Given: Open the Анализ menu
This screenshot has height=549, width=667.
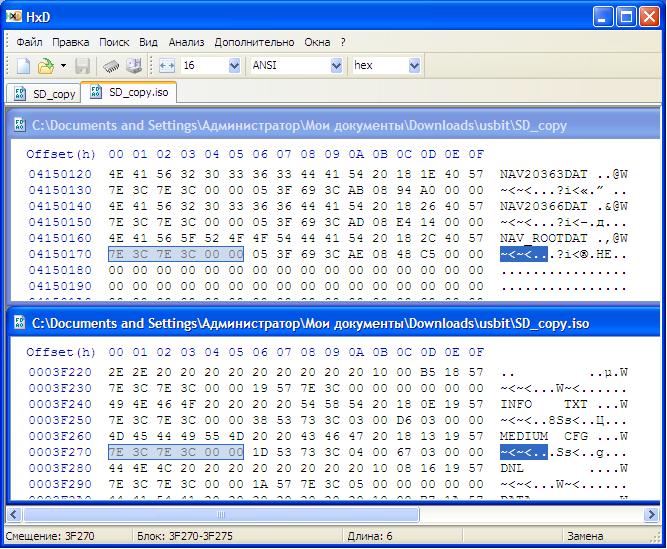Looking at the screenshot, I should click(x=186, y=43).
